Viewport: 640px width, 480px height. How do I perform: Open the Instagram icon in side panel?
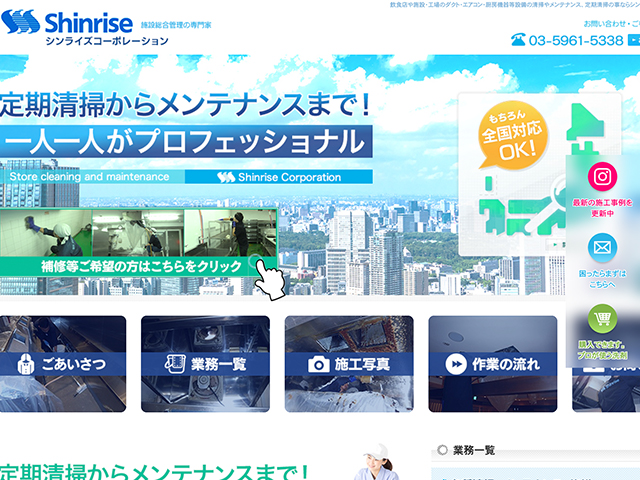[x=602, y=176]
